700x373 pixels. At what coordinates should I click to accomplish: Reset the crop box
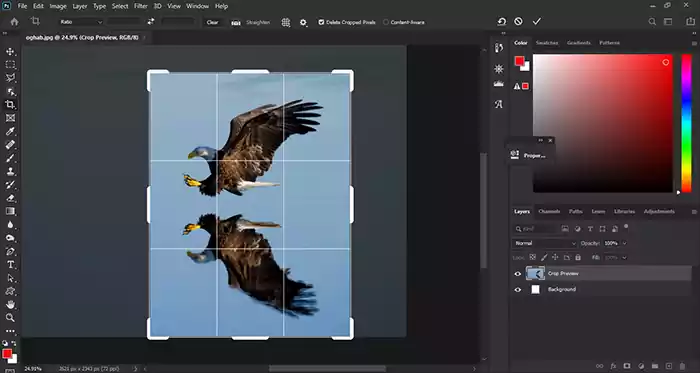502,21
